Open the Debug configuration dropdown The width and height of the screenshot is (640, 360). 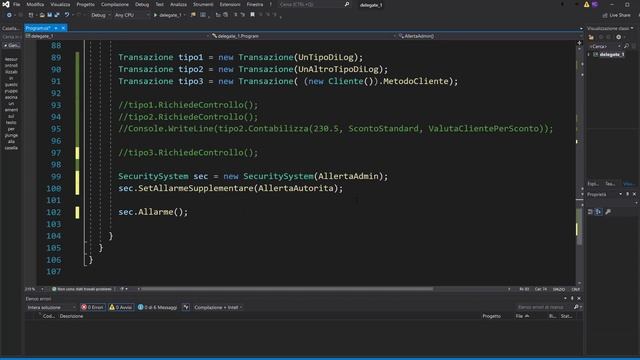(100, 15)
